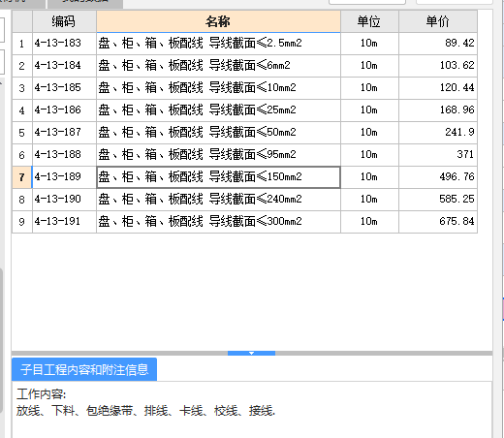
Task: Click unit price 585.25
Action: point(438,200)
